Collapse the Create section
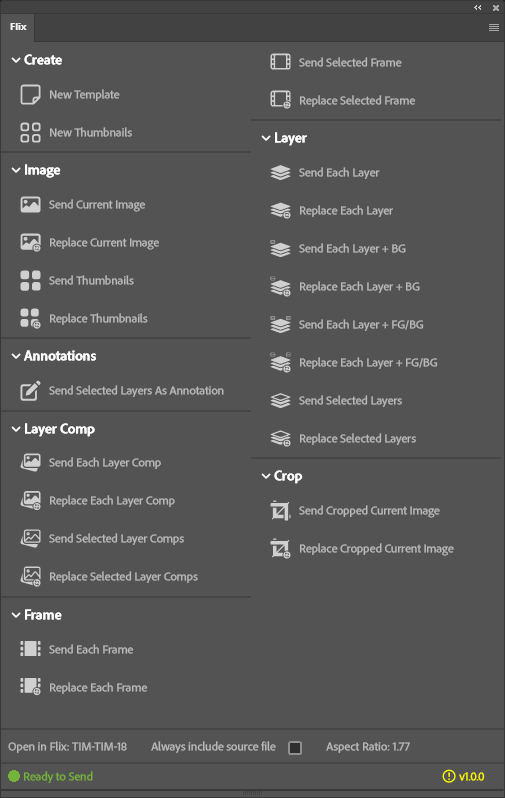 tap(16, 60)
